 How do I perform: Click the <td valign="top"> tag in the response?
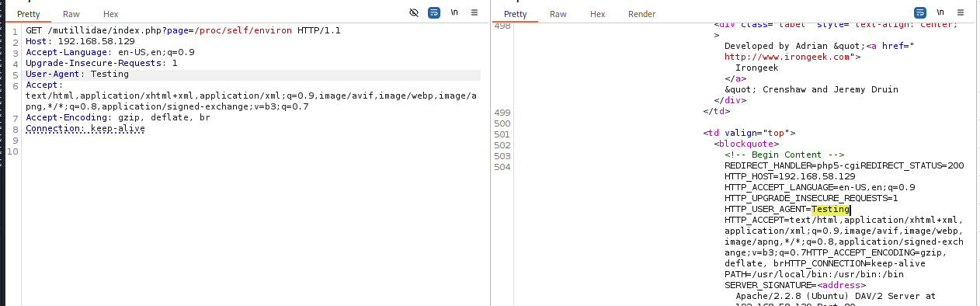(749, 133)
